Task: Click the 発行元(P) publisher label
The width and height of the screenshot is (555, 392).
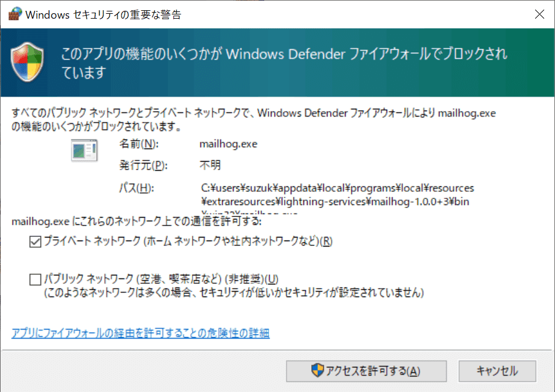Action: pos(143,165)
